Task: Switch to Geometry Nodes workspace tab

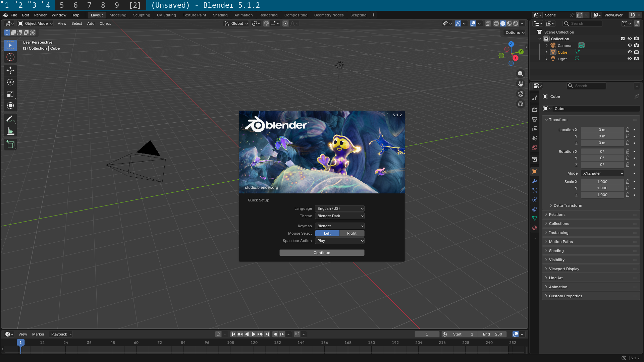Action: 329,15
